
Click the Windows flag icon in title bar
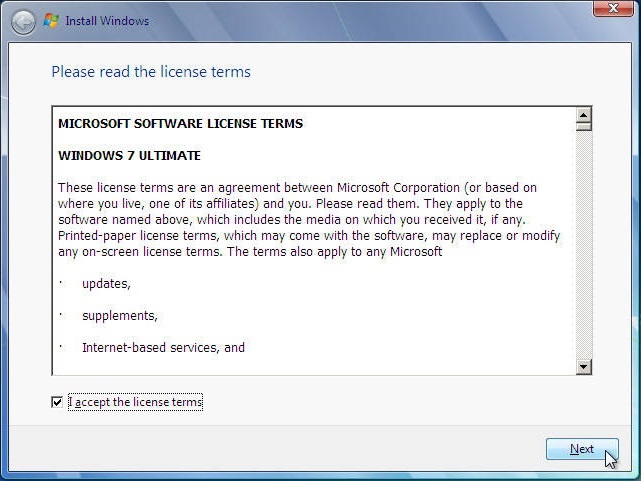[x=51, y=21]
